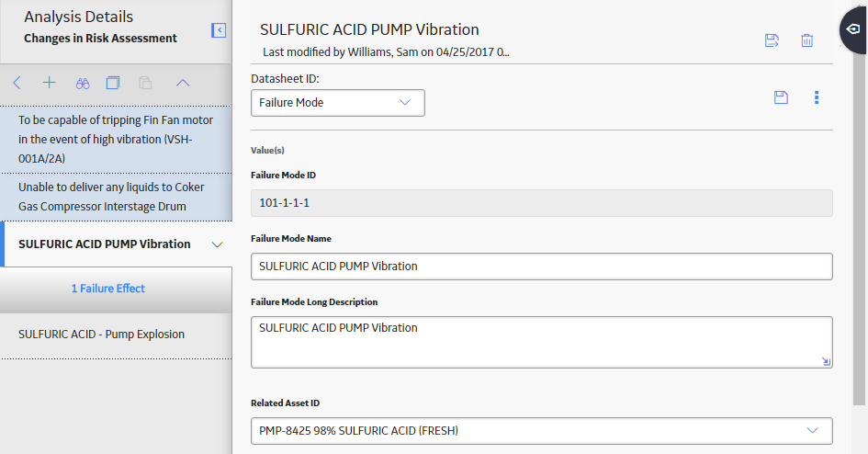Select the Fin Fan motor tripping item
This screenshot has width=868, height=454.
tap(117, 140)
